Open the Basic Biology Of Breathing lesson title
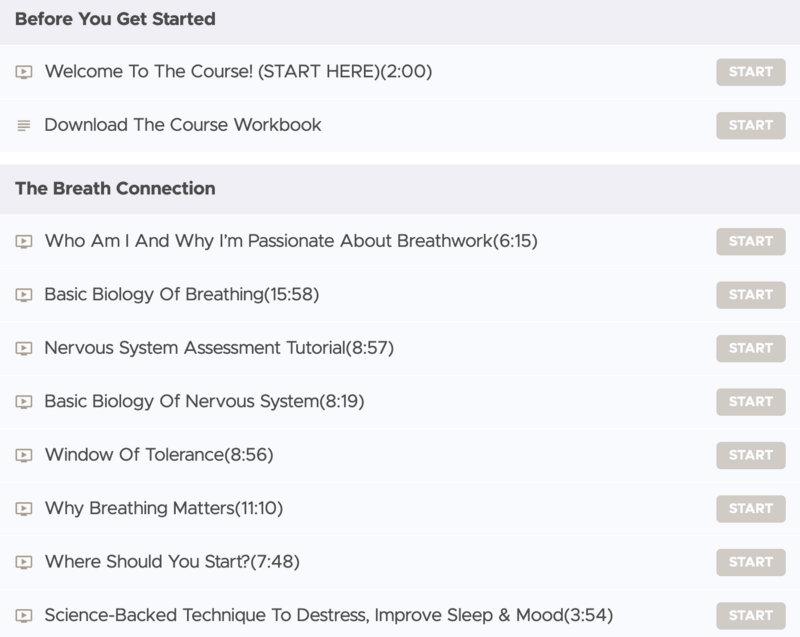This screenshot has width=800, height=637. [x=182, y=294]
